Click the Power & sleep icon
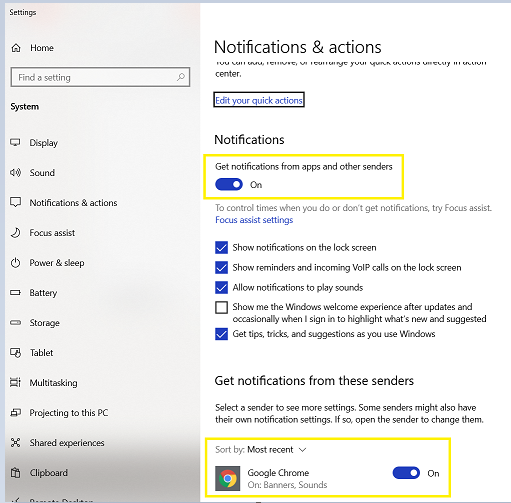This screenshot has height=503, width=511. (15, 263)
